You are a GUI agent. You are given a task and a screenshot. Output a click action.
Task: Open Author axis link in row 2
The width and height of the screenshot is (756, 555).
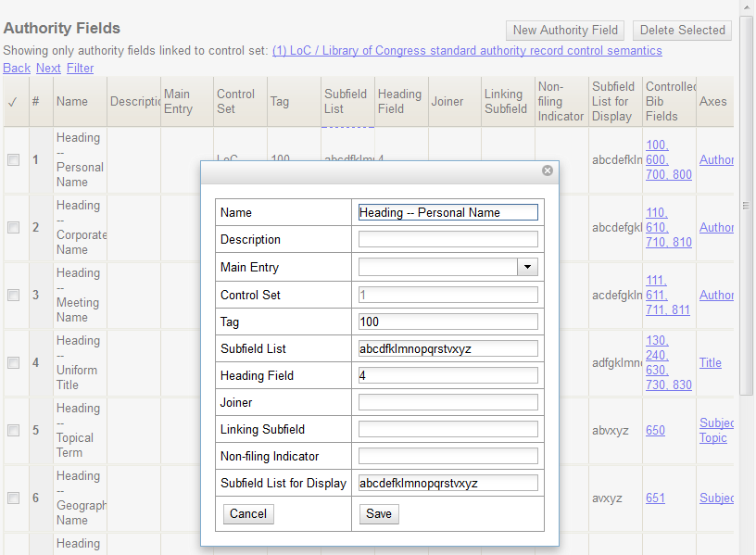[716, 227]
